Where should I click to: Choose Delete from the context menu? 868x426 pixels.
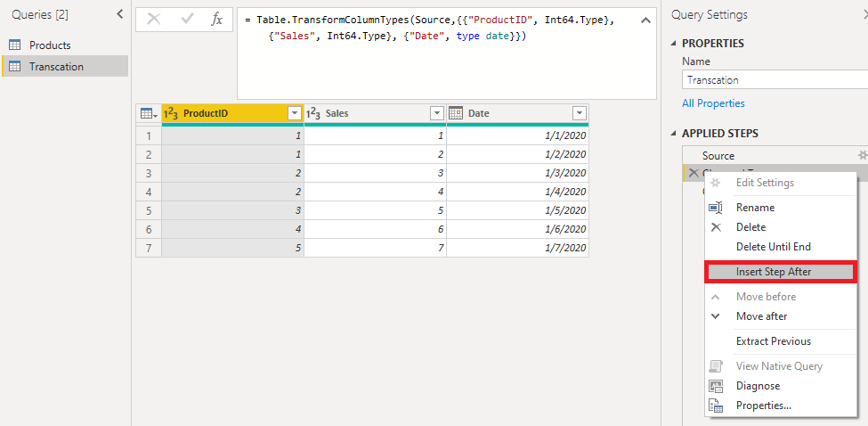click(x=781, y=227)
